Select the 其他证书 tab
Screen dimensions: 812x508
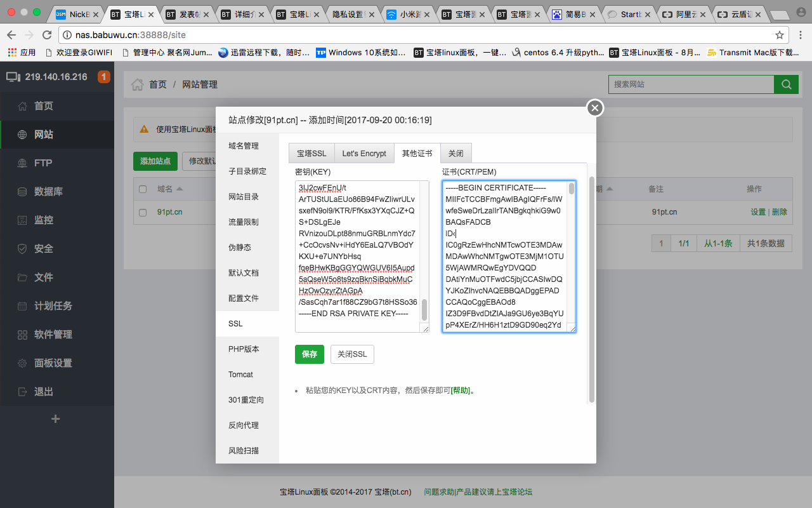coord(417,154)
